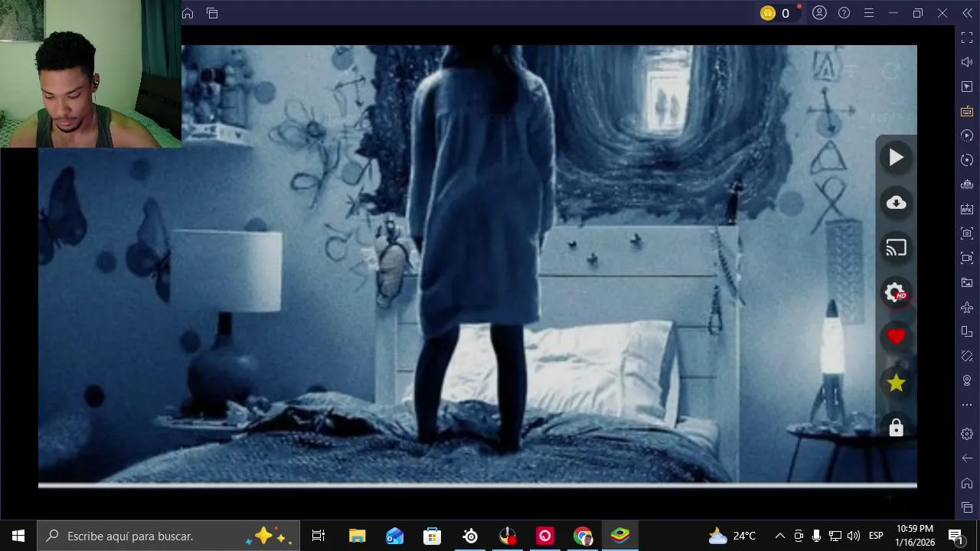Click the 'Escribe aquí para buscar' search box
This screenshot has height=551, width=980.
point(168,536)
